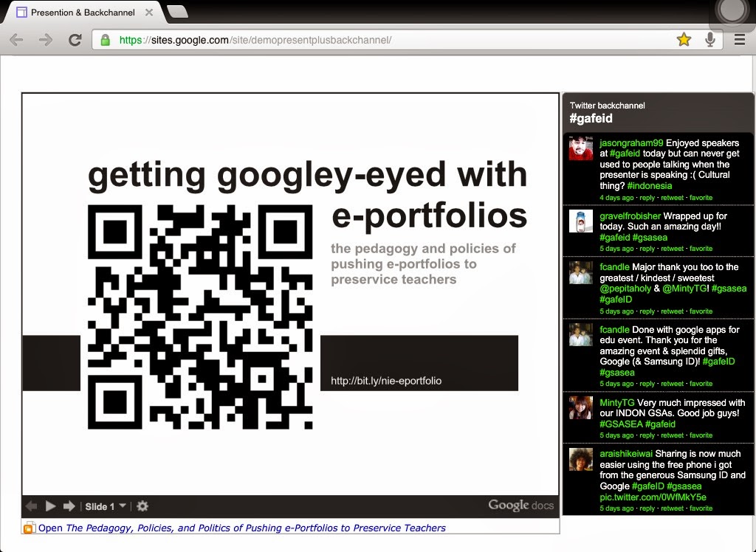Viewport: 756px width, 552px height.
Task: Activate the microphone voice search icon
Action: pos(709,40)
